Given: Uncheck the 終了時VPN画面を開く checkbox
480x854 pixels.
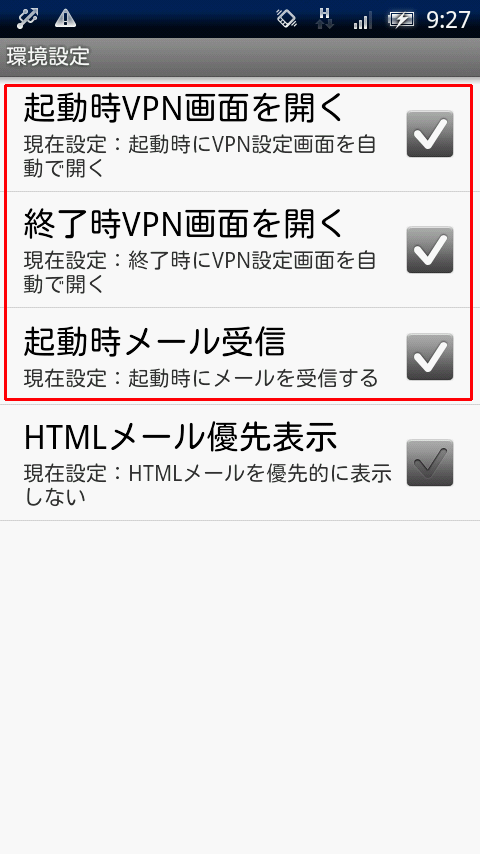Looking at the screenshot, I should 430,249.
